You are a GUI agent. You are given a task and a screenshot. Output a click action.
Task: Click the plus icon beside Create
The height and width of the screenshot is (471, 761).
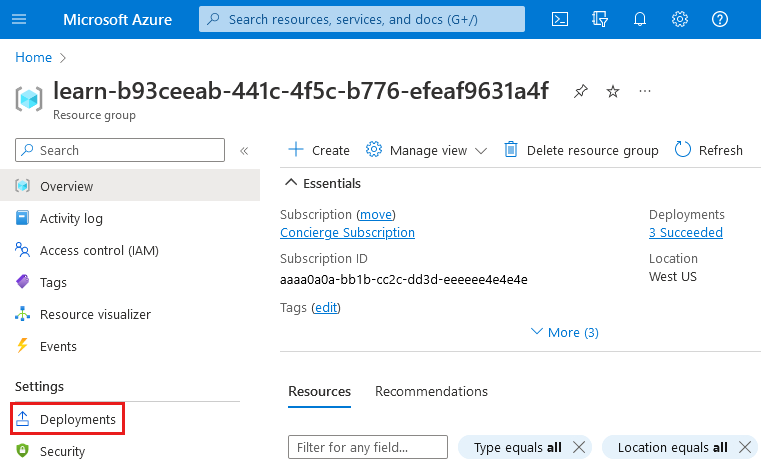pyautogui.click(x=296, y=150)
